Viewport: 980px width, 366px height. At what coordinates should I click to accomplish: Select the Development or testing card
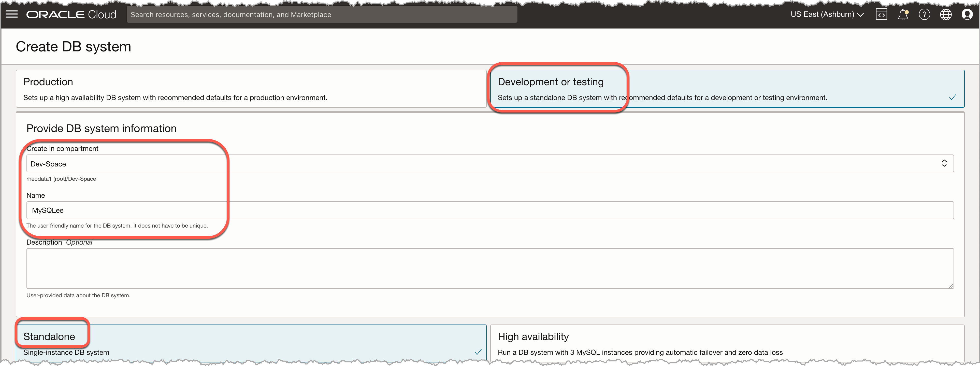(x=727, y=89)
